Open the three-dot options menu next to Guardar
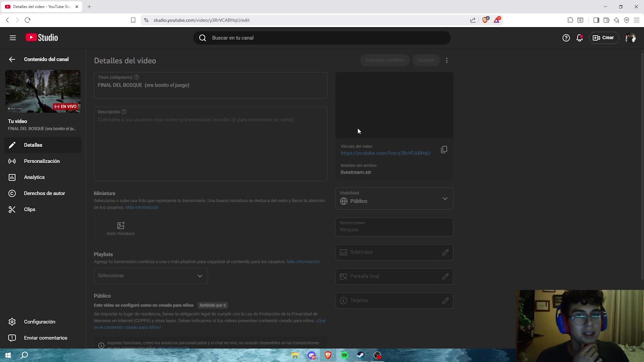 [447, 60]
